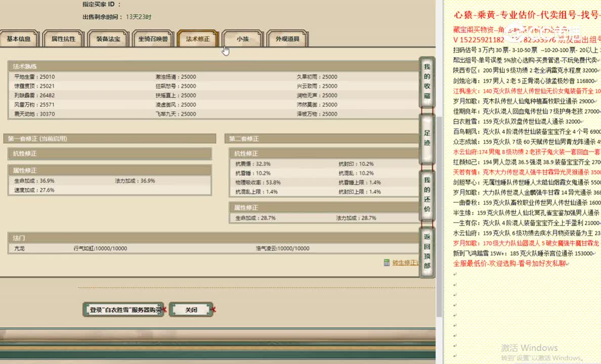
Task: Select the 震天动地：30370 value
Action: 34,114
